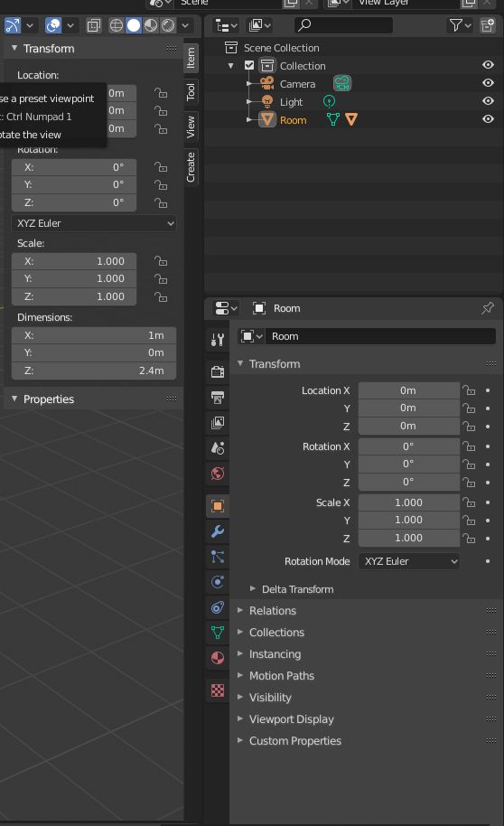Add a new collection in the Outliner
This screenshot has width=504, height=826.
coord(488,24)
